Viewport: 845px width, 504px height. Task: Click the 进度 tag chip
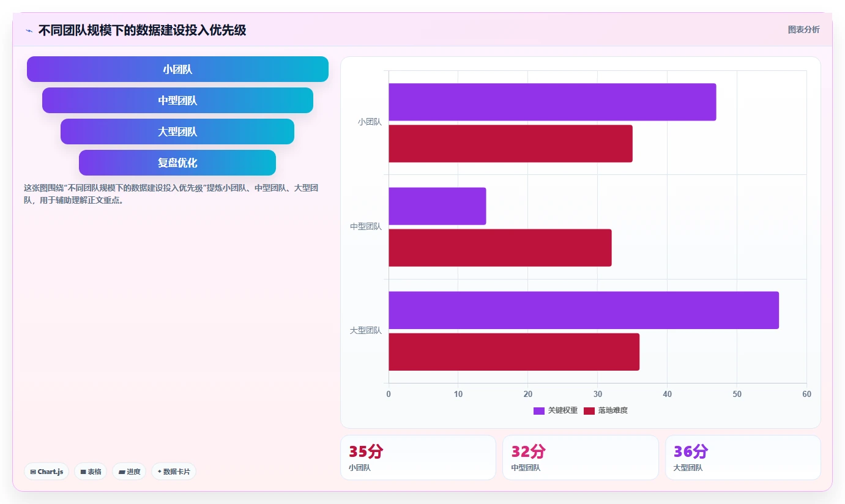tap(129, 472)
